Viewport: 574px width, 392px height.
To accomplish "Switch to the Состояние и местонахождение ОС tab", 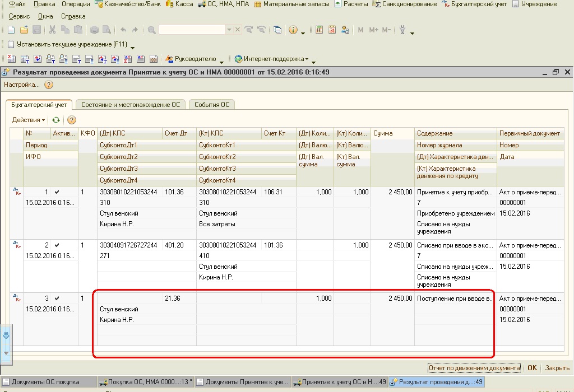I will tap(131, 105).
